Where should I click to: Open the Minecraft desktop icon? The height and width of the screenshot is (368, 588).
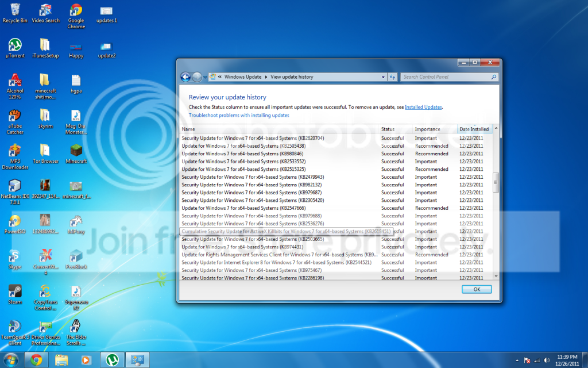tap(76, 154)
